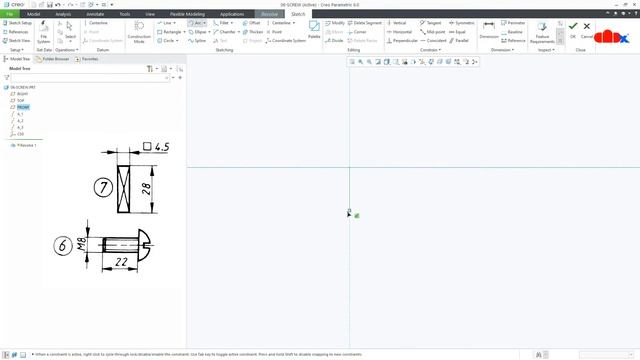Open the sketcher Palette
This screenshot has width=640, height=360.
click(x=314, y=29)
